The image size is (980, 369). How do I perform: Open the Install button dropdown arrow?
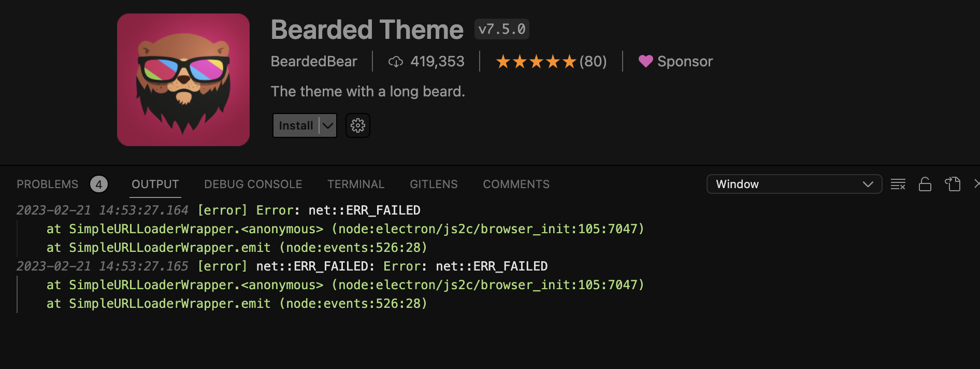coord(327,125)
